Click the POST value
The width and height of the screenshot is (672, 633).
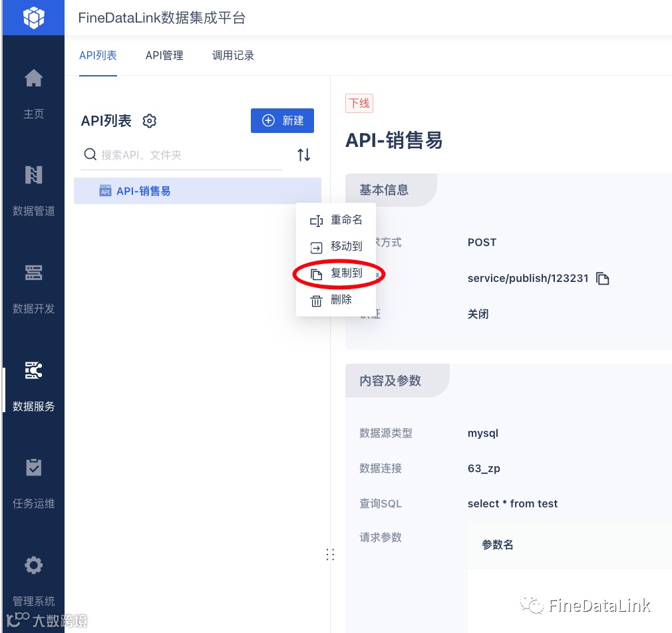tap(482, 243)
